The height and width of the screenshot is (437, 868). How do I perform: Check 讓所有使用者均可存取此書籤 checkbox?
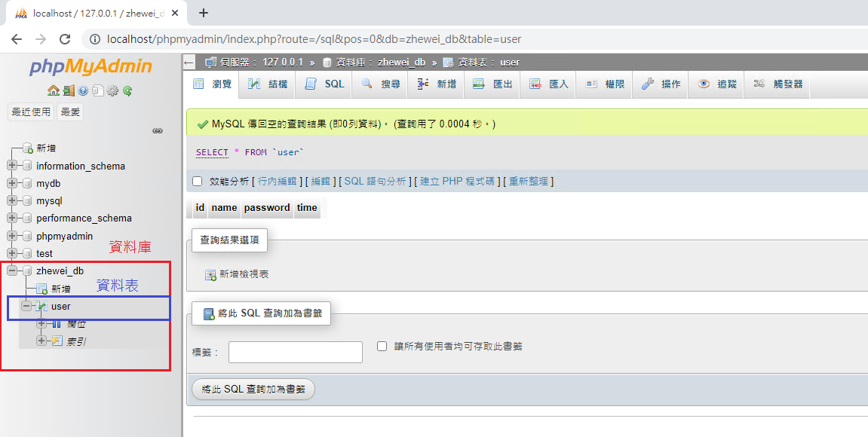pos(382,347)
